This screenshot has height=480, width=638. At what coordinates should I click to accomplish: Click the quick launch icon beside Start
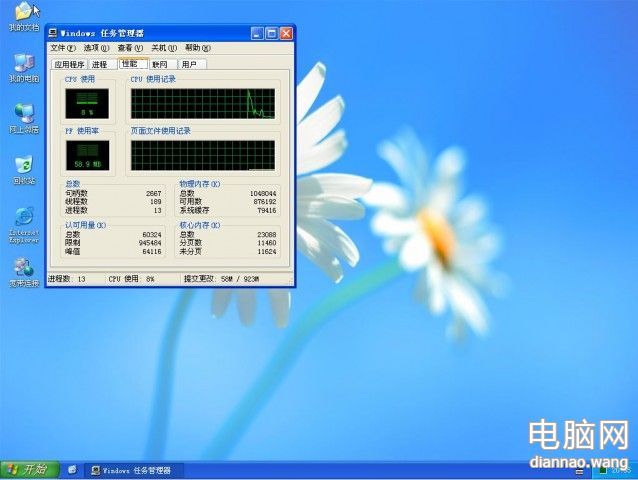[x=72, y=470]
